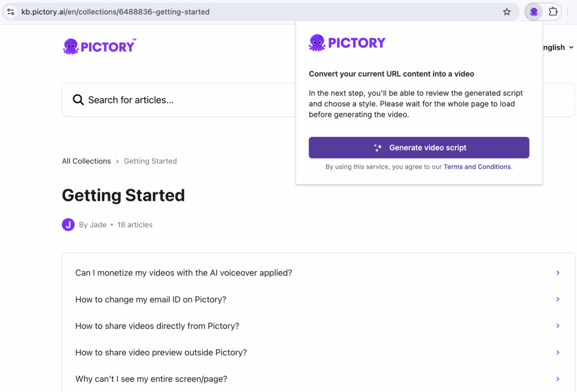This screenshot has height=392, width=577.
Task: Open the Terms and Conditions link
Action: (477, 166)
